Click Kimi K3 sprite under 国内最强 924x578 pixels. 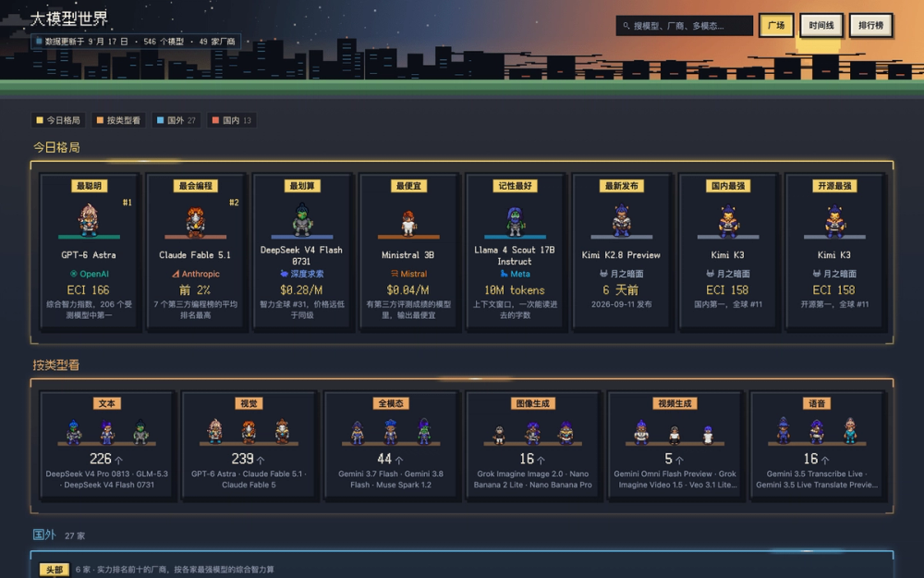(728, 221)
